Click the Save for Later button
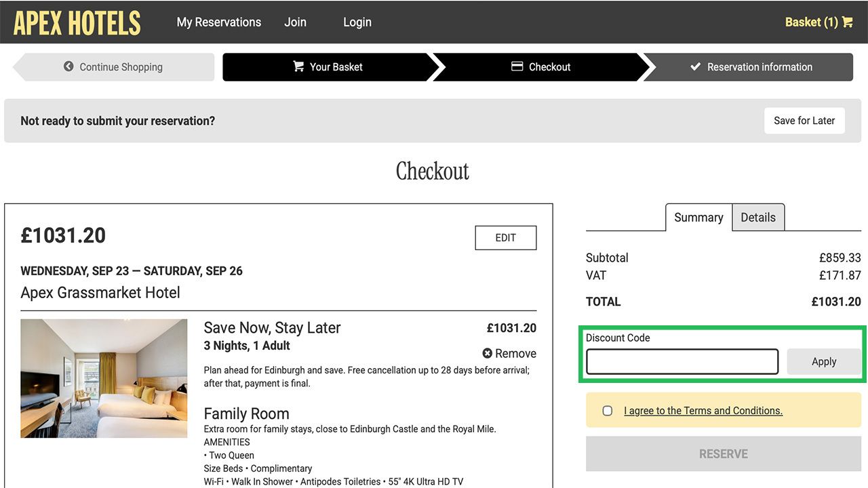This screenshot has height=488, width=868. pyautogui.click(x=804, y=121)
